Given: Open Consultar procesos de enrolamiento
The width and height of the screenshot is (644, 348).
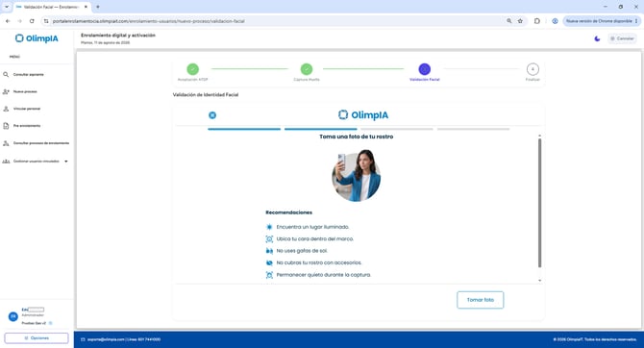Looking at the screenshot, I should 41,143.
